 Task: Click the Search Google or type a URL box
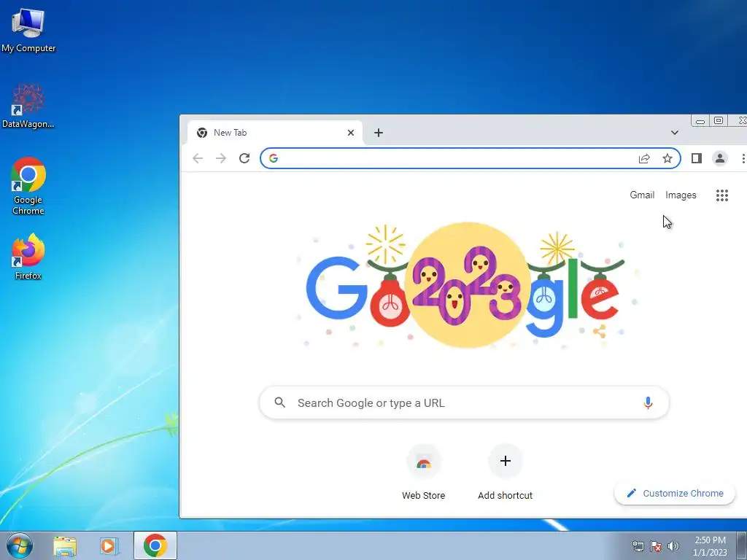(x=464, y=402)
